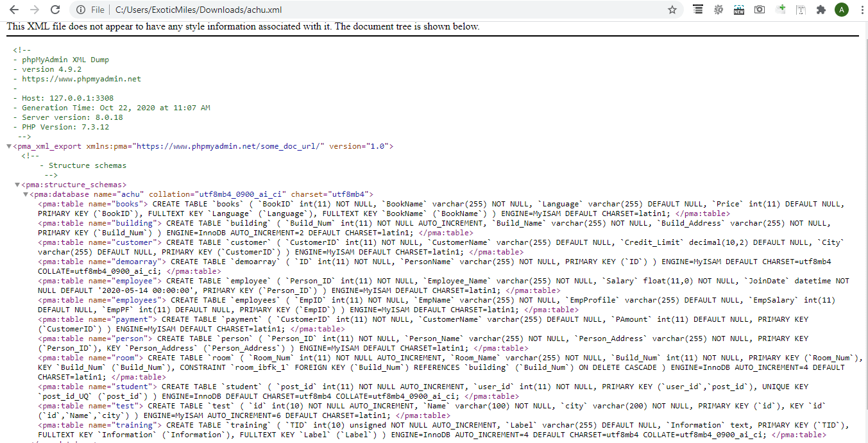Click the pma:table name="training" tag
Viewport: 868px width, 443px height.
[x=100, y=425]
